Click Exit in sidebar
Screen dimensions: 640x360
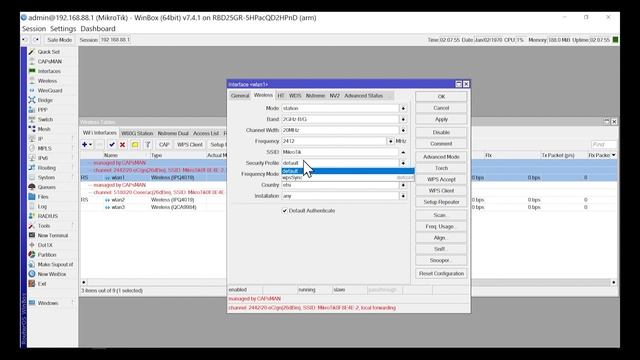[42, 284]
